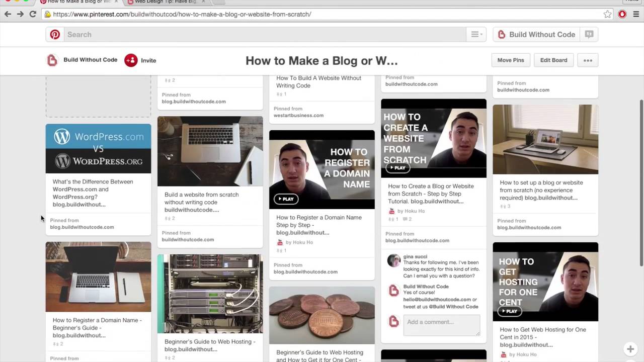
Task: Click the Invite plus icon
Action: [x=131, y=60]
